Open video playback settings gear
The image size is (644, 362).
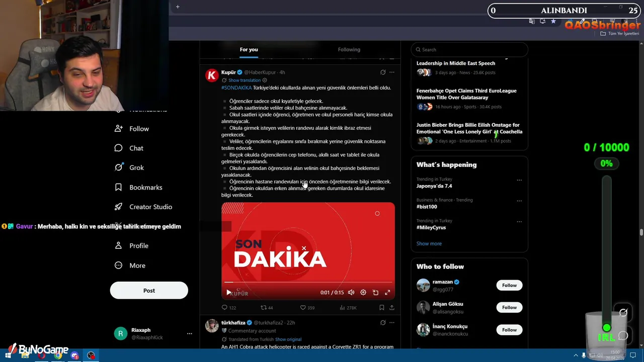tap(363, 292)
